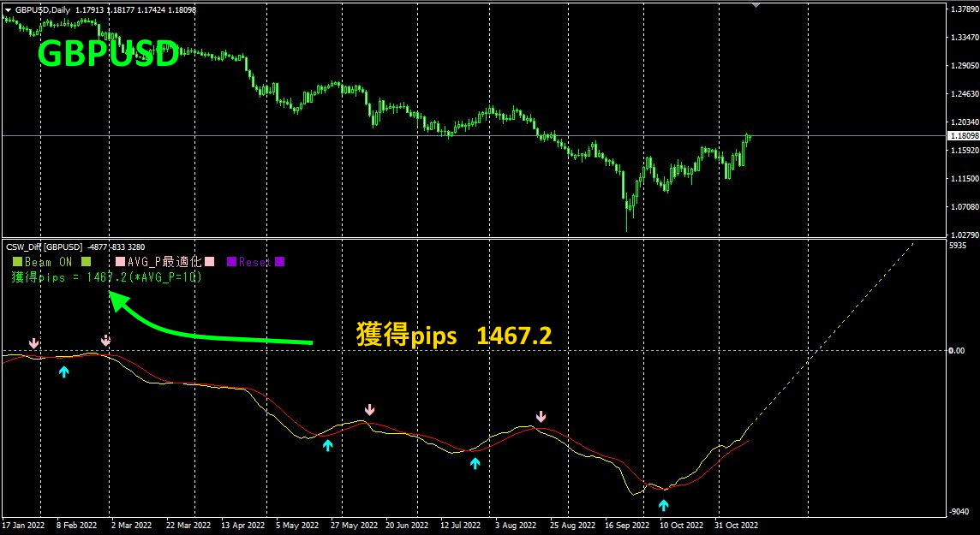Click the 25 Aug 2022 date label
980x535 pixels.
(x=571, y=525)
